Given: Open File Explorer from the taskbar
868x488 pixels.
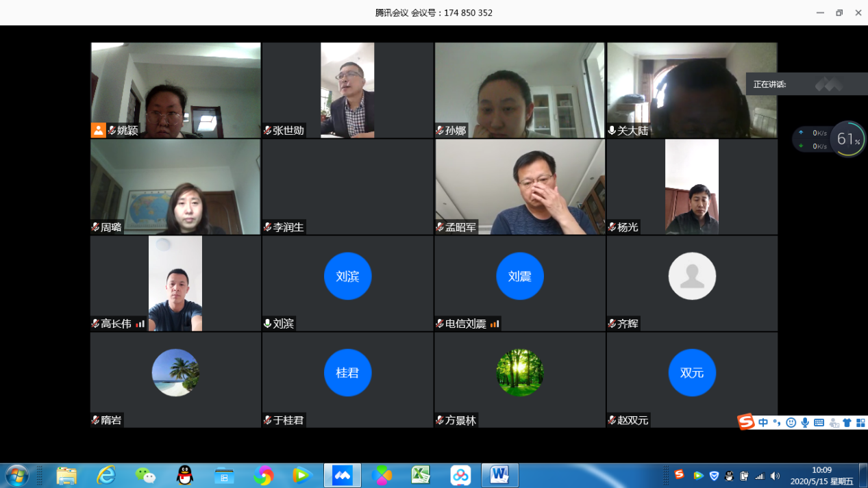Looking at the screenshot, I should click(66, 475).
